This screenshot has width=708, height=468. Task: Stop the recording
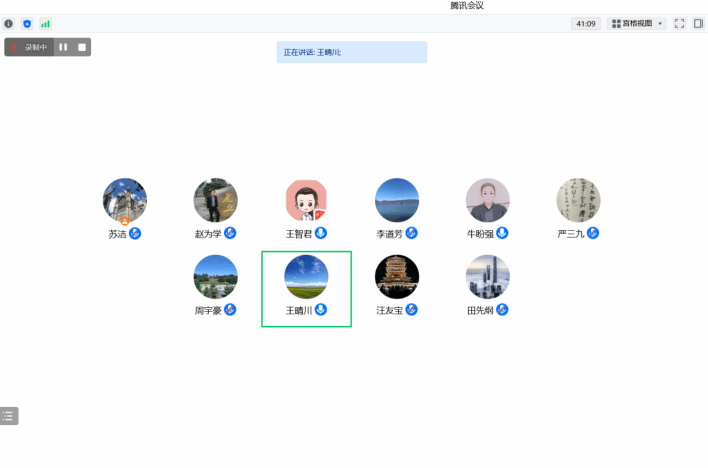pyautogui.click(x=82, y=47)
